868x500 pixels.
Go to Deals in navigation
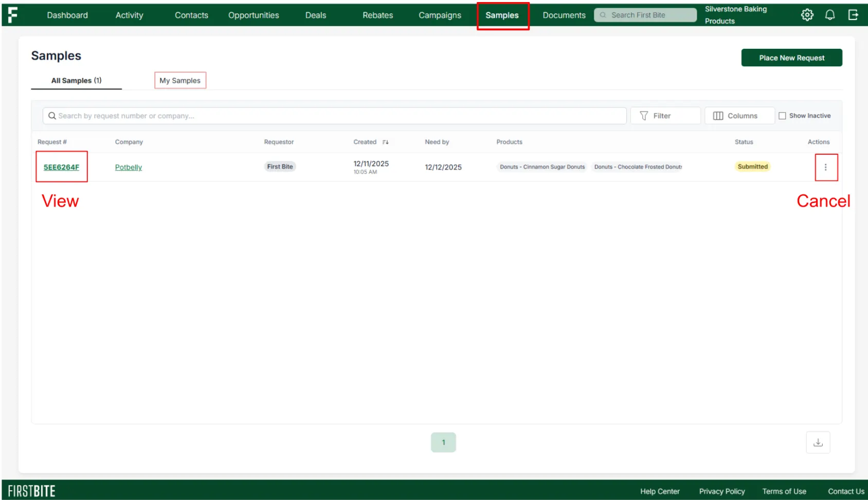click(316, 15)
